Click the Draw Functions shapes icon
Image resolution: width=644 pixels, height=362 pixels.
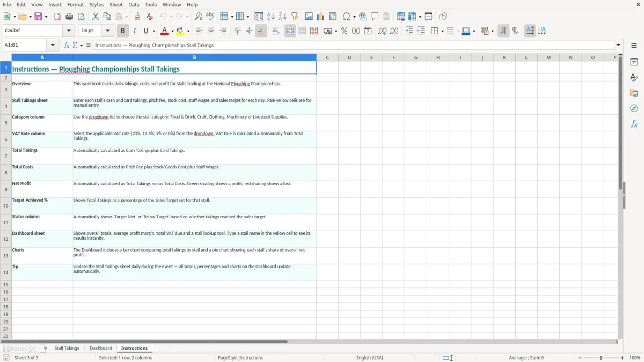coord(443,17)
